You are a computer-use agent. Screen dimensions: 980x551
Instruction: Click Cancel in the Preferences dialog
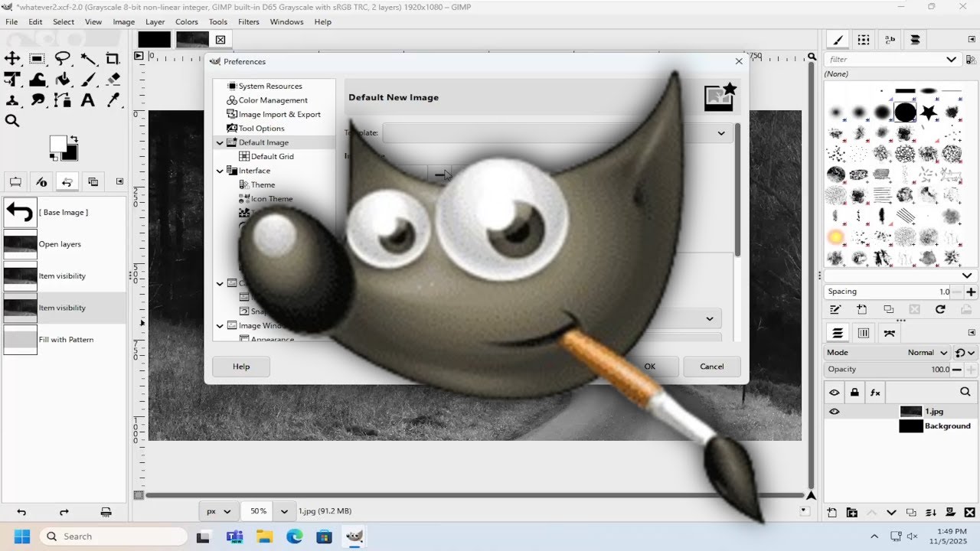pos(712,367)
